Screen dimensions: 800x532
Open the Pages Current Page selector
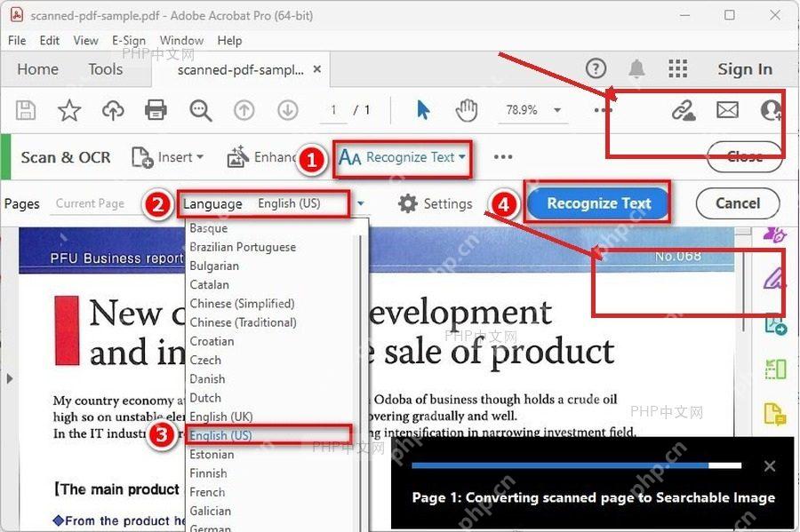click(90, 204)
